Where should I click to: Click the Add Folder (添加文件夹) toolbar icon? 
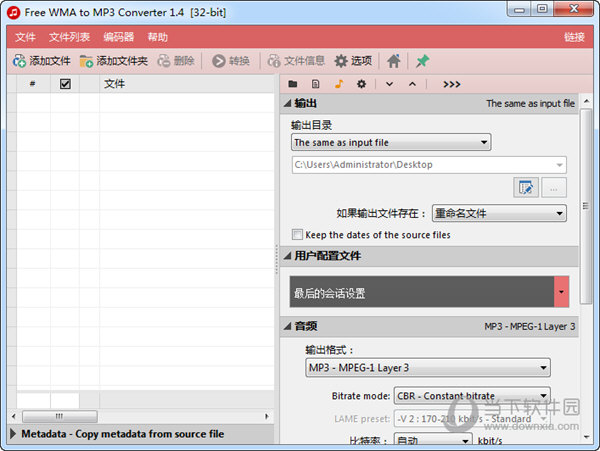coord(86,61)
